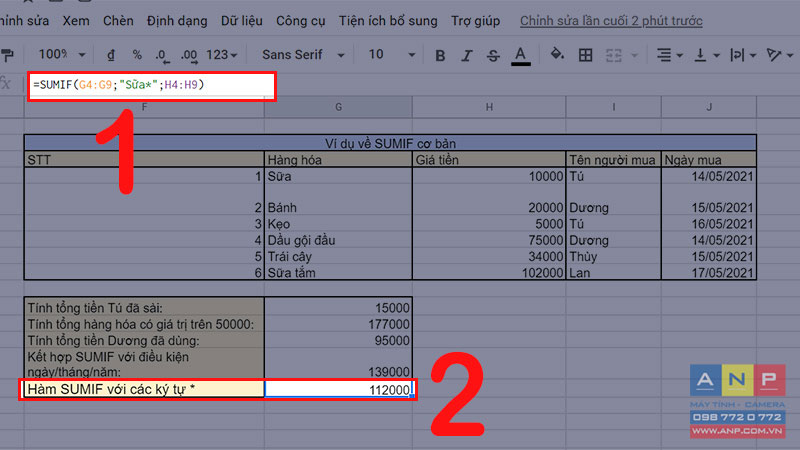Expand horizontal align dropdown arrow
This screenshot has width=800, height=450.
679,55
